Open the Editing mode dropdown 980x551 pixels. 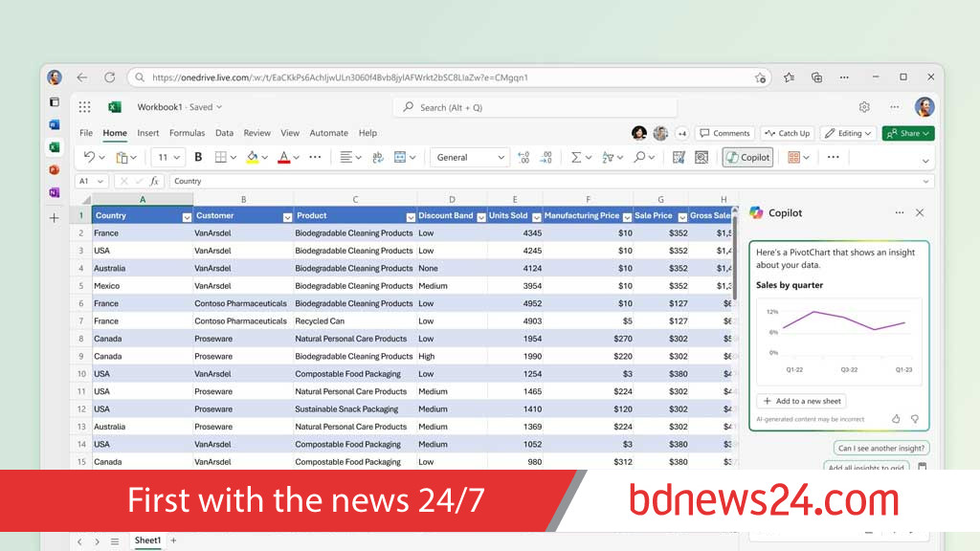pyautogui.click(x=848, y=133)
